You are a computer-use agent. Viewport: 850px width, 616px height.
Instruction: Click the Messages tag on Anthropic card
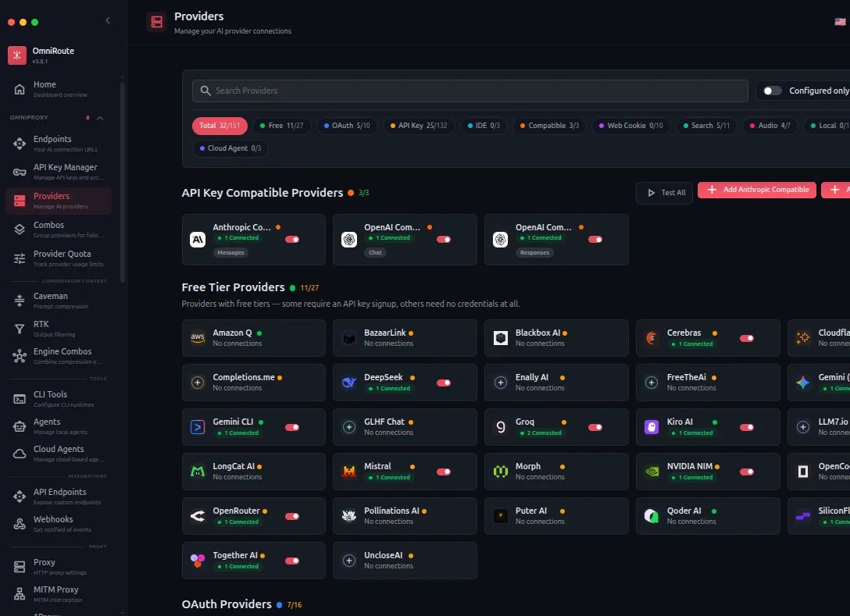click(230, 252)
